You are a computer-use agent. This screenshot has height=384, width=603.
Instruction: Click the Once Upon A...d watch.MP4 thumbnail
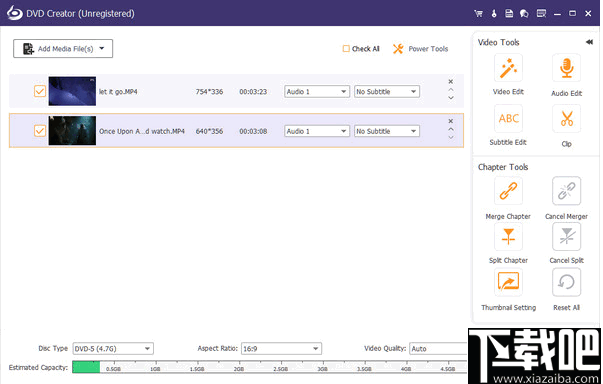72,131
